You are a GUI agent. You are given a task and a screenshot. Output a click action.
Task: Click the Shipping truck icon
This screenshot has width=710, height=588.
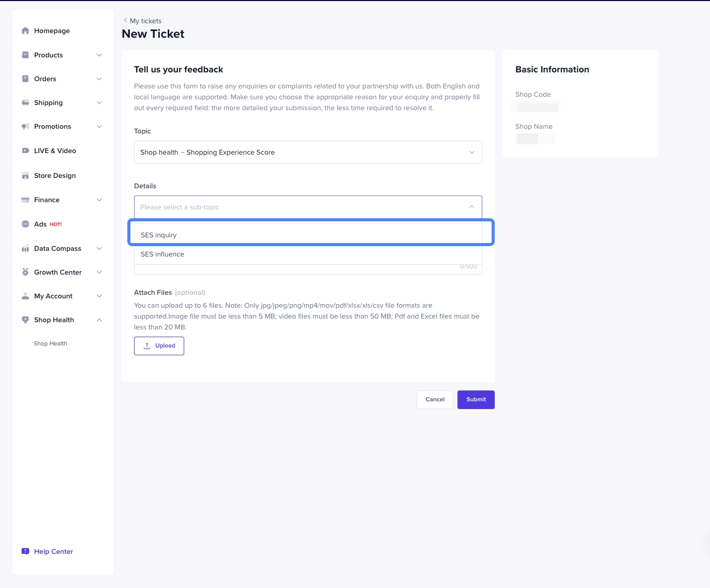coord(25,103)
